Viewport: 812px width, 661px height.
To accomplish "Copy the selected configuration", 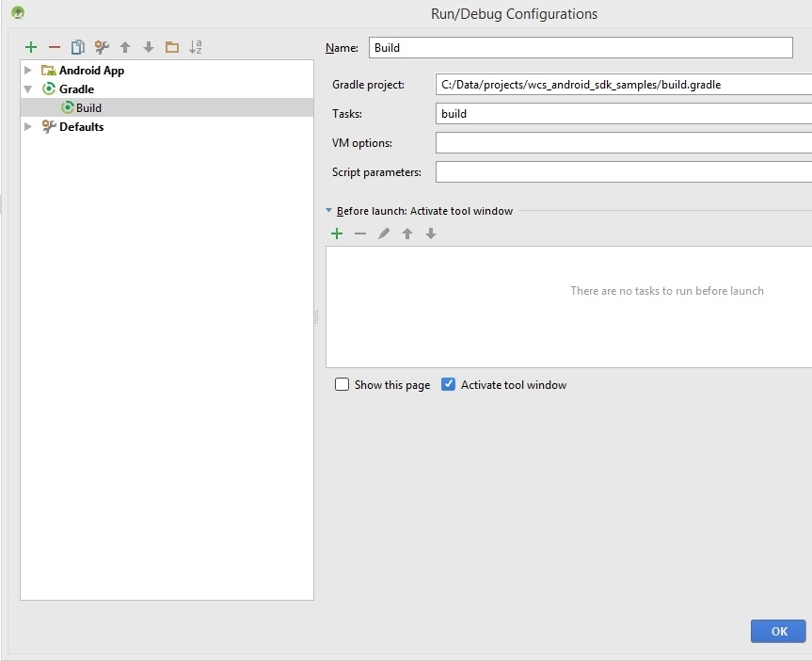I will (x=78, y=47).
